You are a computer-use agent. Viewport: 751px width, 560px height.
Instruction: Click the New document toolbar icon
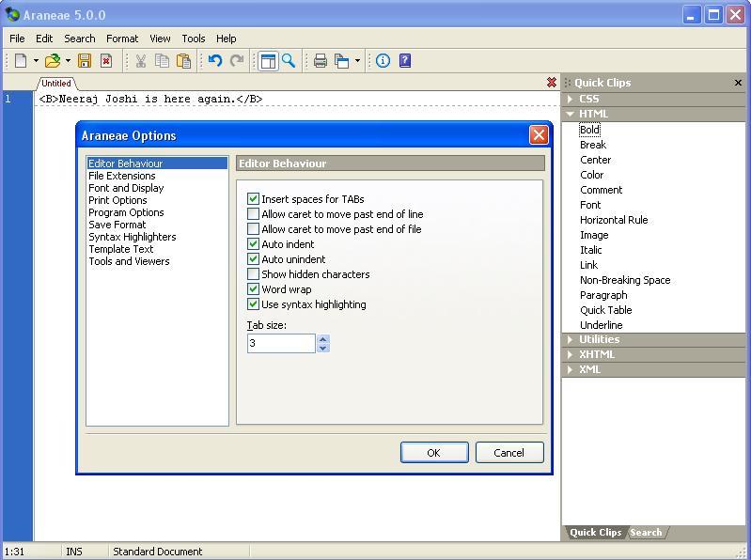click(x=21, y=61)
